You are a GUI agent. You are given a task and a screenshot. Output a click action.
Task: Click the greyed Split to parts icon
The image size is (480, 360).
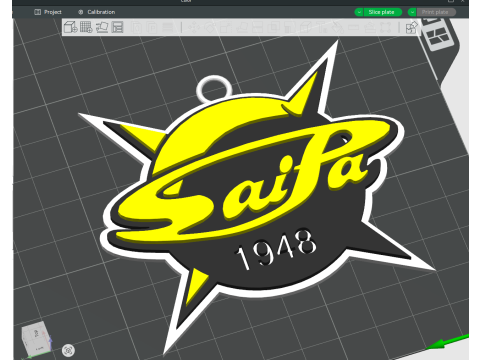pos(152,27)
